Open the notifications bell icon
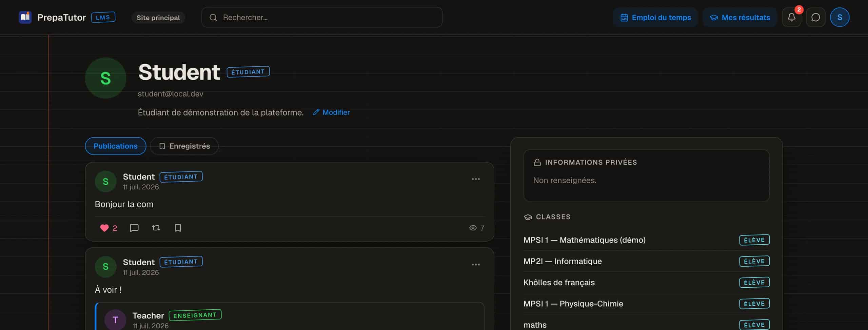This screenshot has height=330, width=868. coord(791,17)
